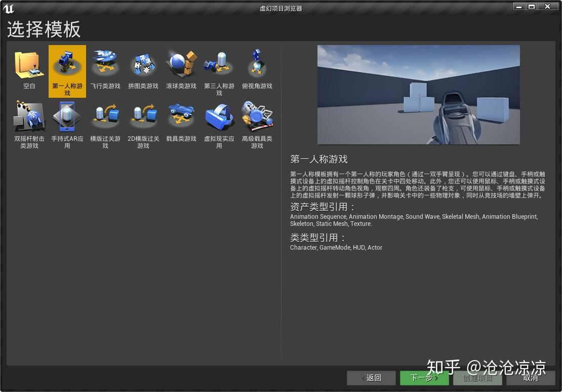This screenshot has height=392, width=562.
Task: Click the 选择模板 page title
Action: [x=44, y=29]
